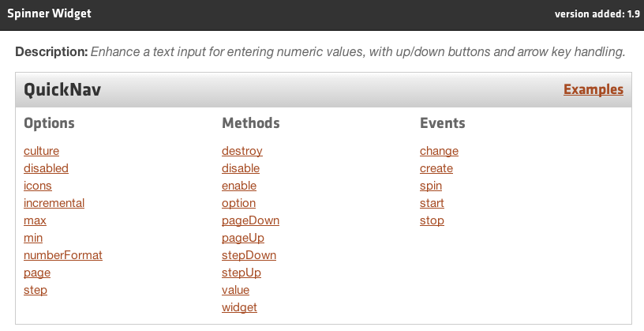Viewport: 644px width, 331px height.
Task: Open the min option link
Action: (x=33, y=238)
